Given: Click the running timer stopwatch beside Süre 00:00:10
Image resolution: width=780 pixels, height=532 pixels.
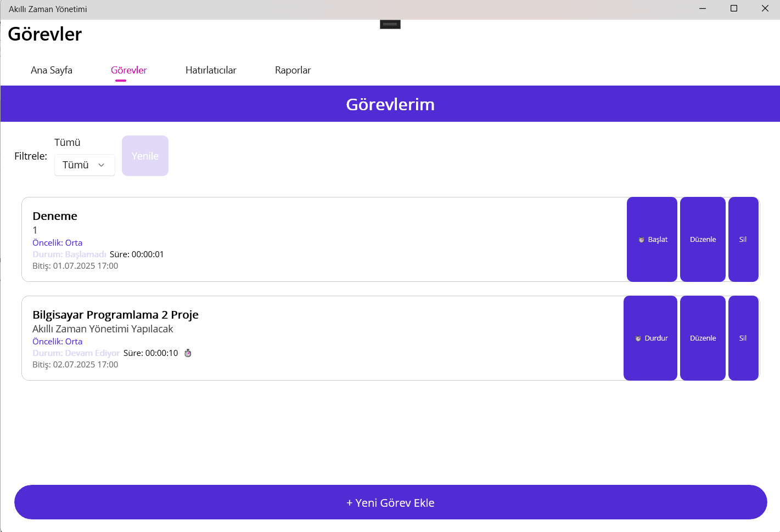Looking at the screenshot, I should click(187, 353).
